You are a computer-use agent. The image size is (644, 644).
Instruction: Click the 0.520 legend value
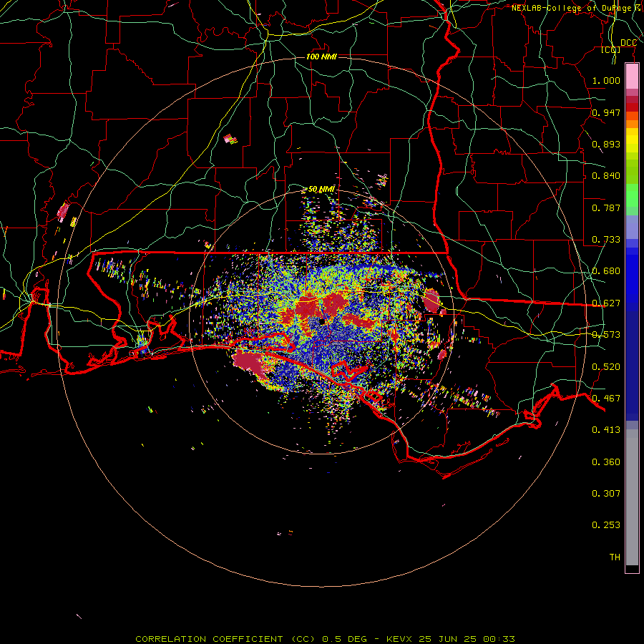(x=606, y=367)
